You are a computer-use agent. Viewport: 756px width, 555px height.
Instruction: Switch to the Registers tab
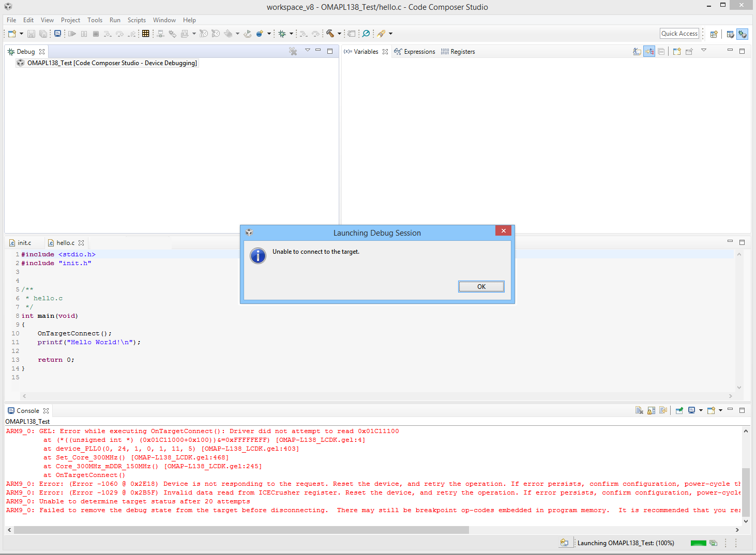[458, 52]
